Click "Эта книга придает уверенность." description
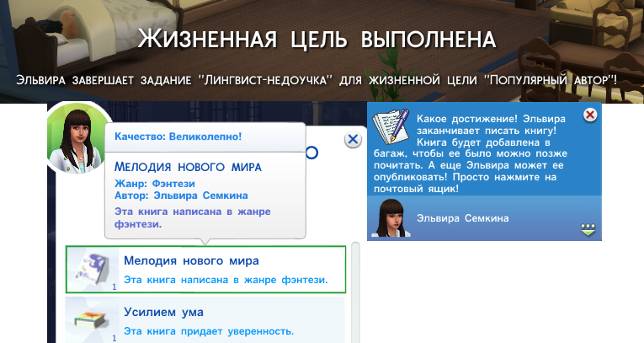 [209, 331]
